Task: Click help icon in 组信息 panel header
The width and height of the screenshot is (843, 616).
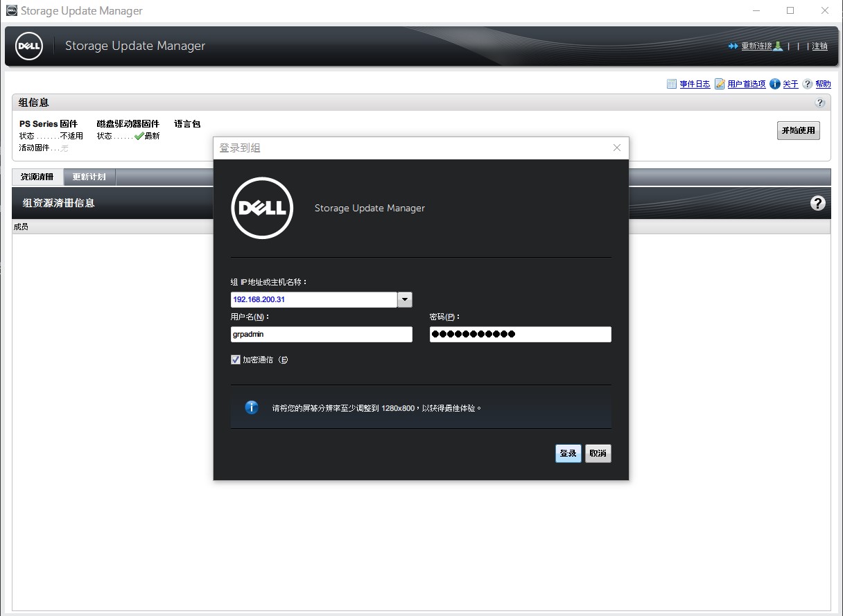Action: coord(820,103)
